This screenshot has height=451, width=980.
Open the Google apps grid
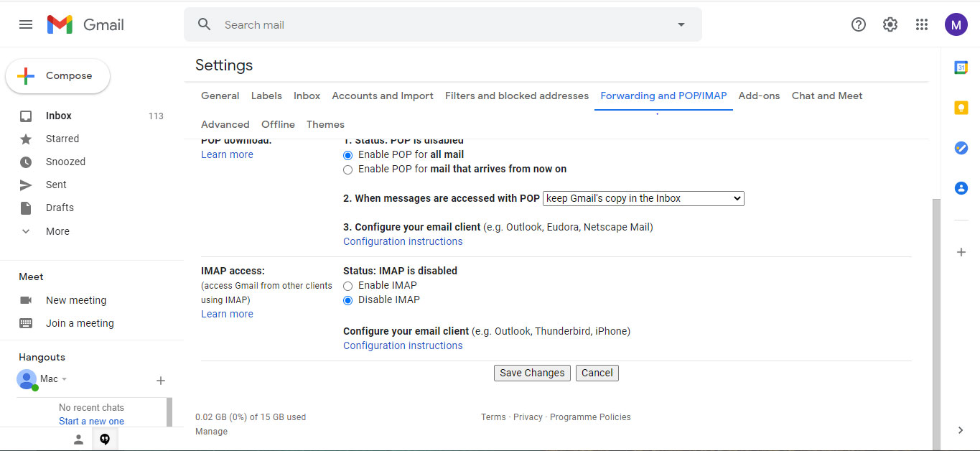pyautogui.click(x=922, y=24)
